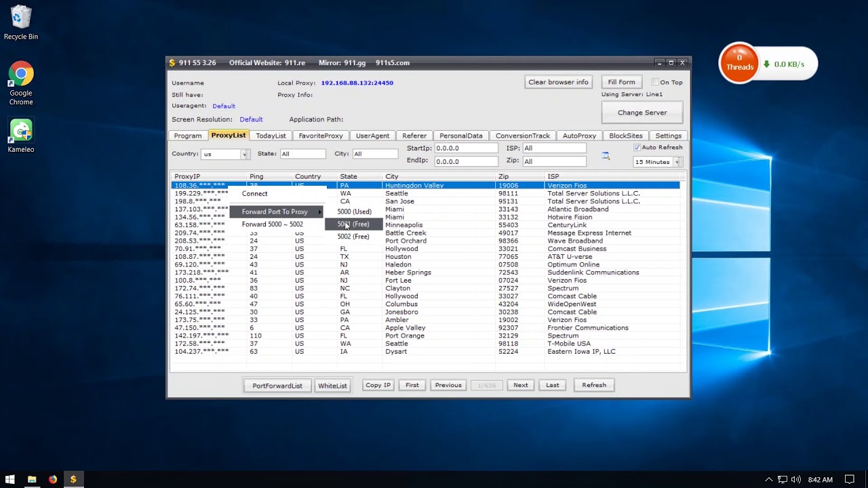Select 5000 (Used) port in submenu
The height and width of the screenshot is (488, 868).
pyautogui.click(x=354, y=212)
